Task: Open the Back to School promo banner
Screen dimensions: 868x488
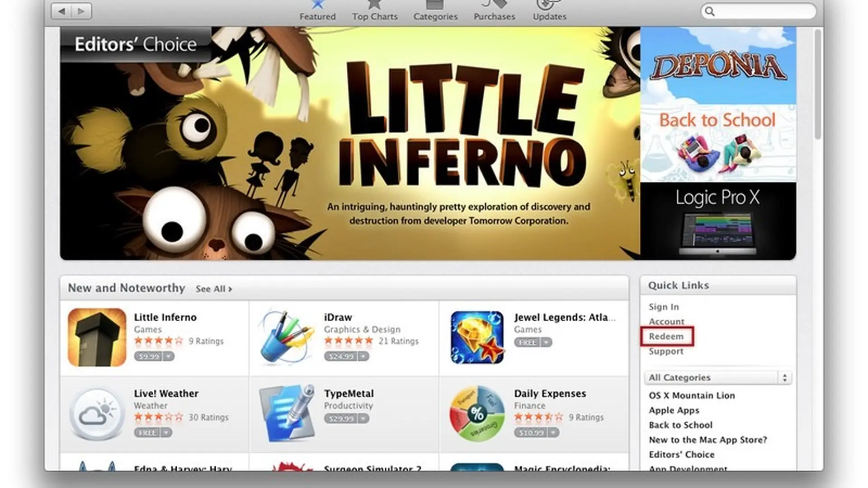Action: point(718,143)
